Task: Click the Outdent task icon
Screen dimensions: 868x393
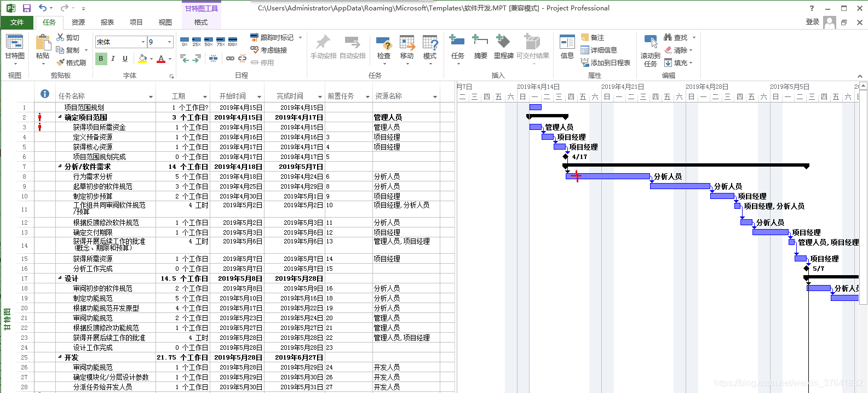Action: 185,58
